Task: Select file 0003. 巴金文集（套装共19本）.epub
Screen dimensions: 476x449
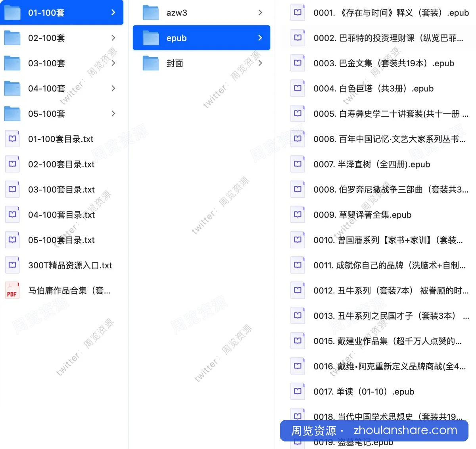Action: 384,63
